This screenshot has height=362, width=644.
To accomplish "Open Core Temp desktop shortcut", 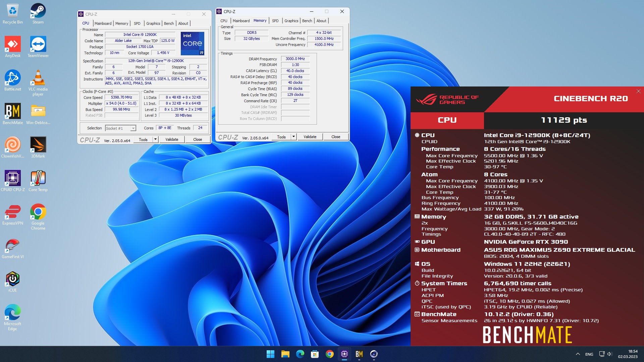I will [x=38, y=181].
